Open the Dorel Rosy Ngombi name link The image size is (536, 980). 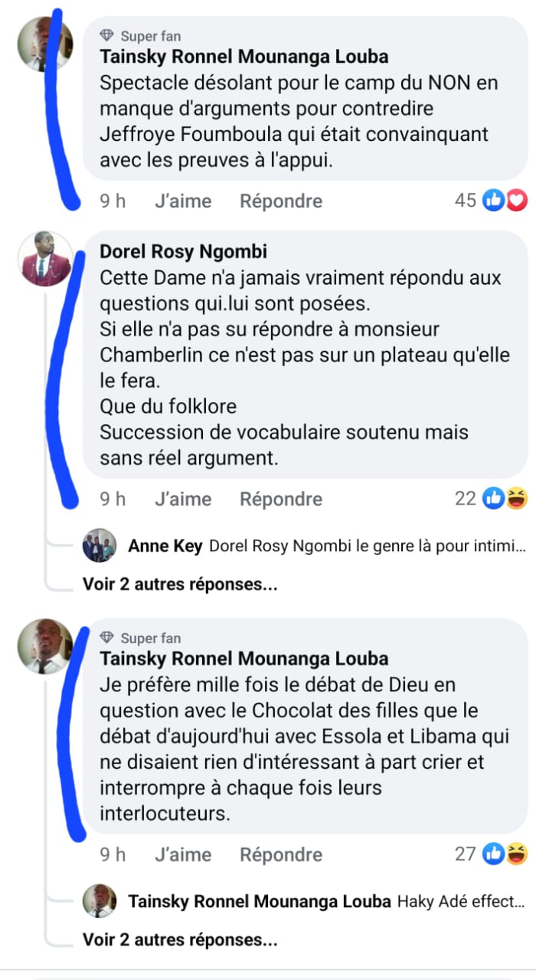click(x=184, y=252)
